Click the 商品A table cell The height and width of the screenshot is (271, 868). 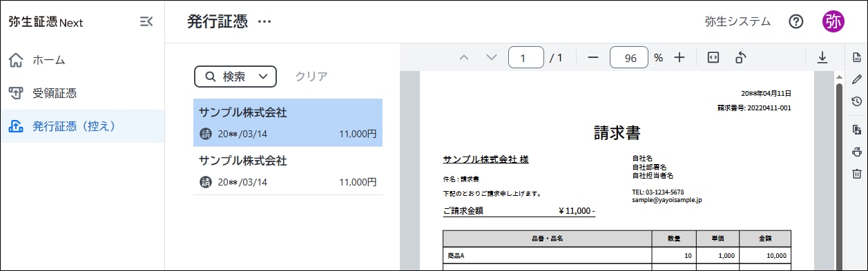[548, 255]
